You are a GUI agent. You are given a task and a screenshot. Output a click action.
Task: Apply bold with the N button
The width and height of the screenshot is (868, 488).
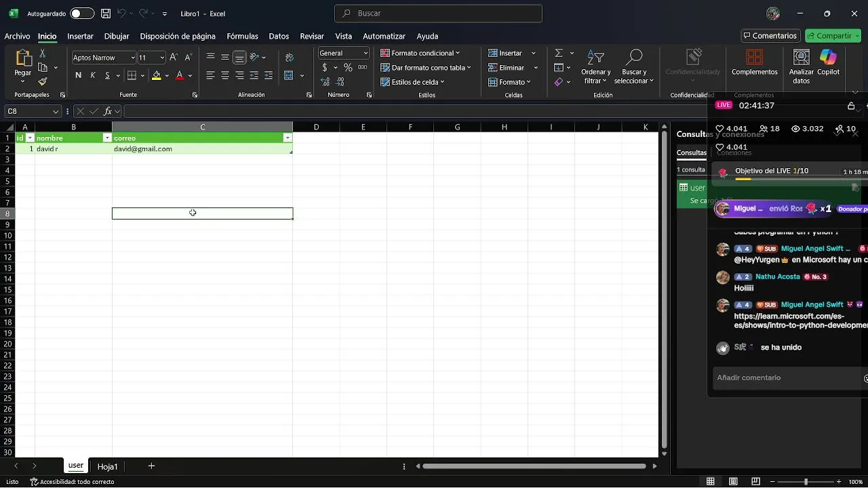pos(78,75)
